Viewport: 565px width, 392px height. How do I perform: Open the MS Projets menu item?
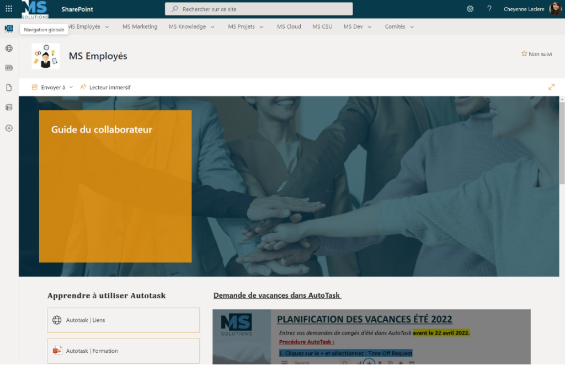pos(242,26)
